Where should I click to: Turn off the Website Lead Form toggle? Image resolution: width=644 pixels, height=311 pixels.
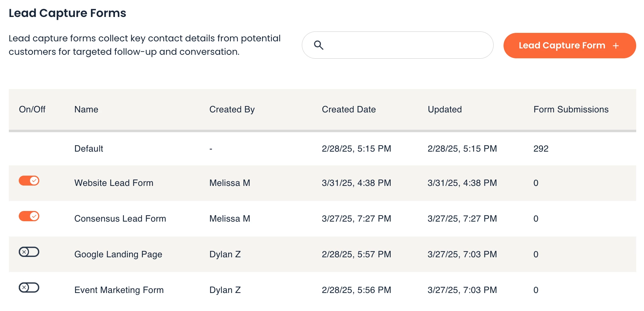29,181
